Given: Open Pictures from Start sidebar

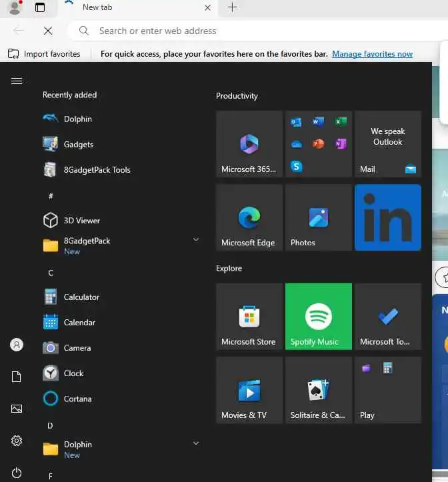Looking at the screenshot, I should (17, 409).
